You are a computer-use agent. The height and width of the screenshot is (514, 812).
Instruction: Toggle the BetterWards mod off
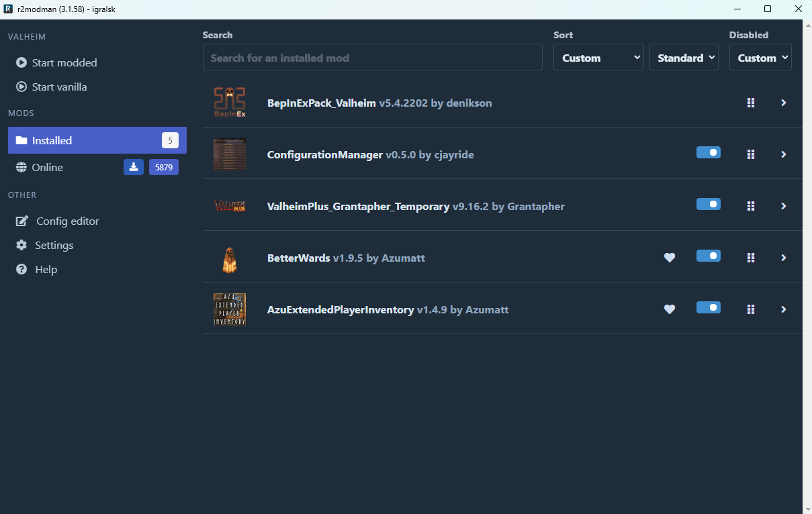point(709,256)
